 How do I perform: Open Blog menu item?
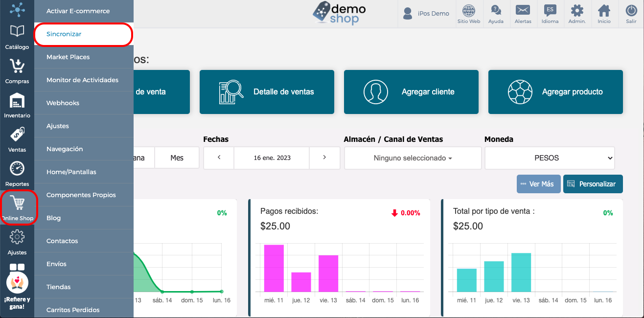point(84,218)
